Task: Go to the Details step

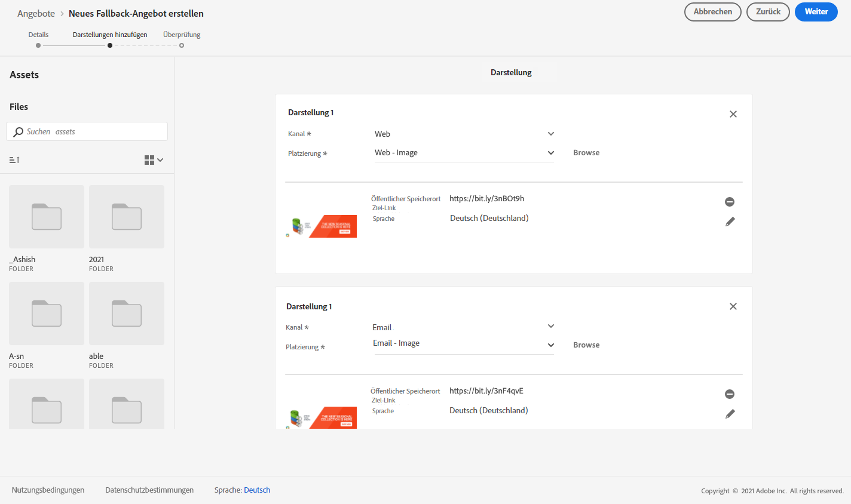Action: (x=38, y=45)
